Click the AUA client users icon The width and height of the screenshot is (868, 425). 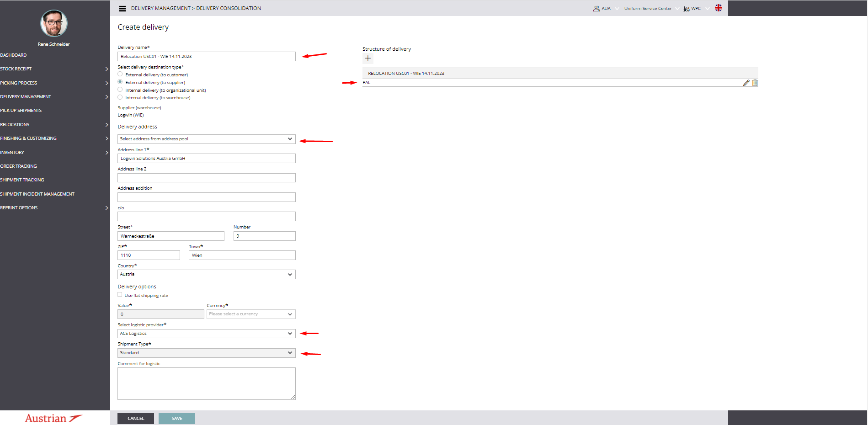point(596,9)
